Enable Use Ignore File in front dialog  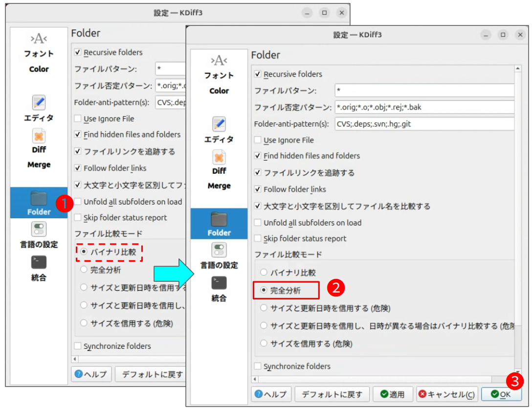tap(258, 140)
